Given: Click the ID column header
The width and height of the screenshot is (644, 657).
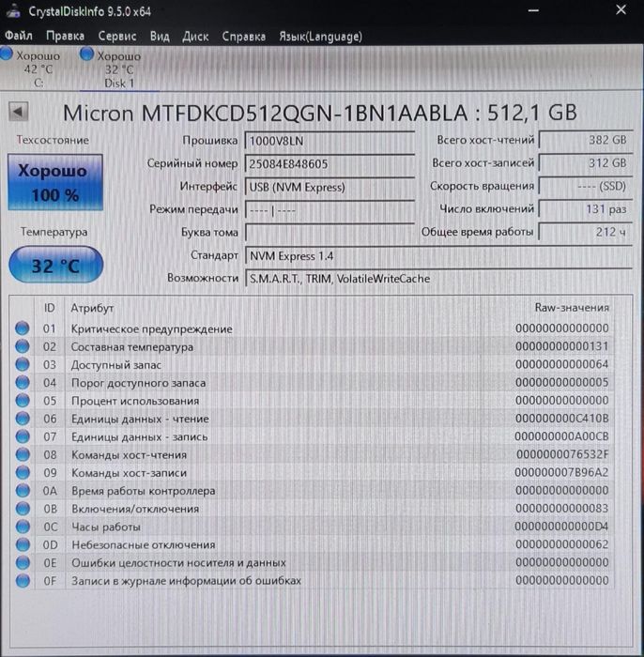Looking at the screenshot, I should coord(50,308).
